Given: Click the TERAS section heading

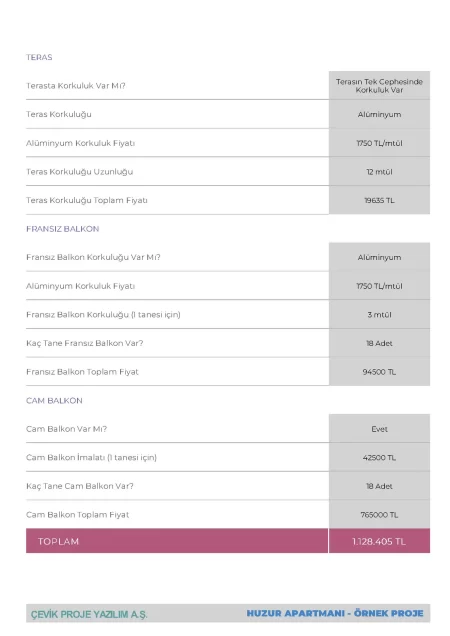Looking at the screenshot, I should point(39,57).
